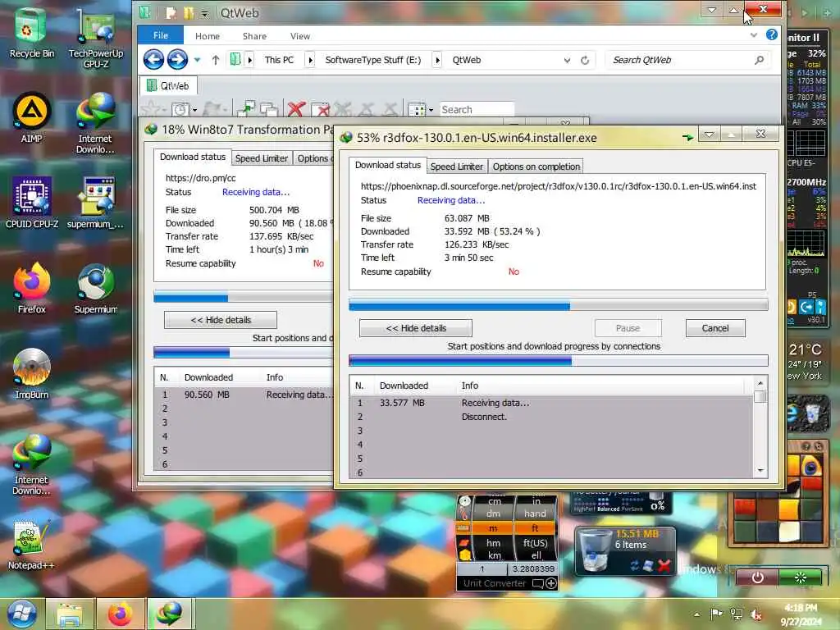Click the copy windows toolbar icon

(x=268, y=109)
